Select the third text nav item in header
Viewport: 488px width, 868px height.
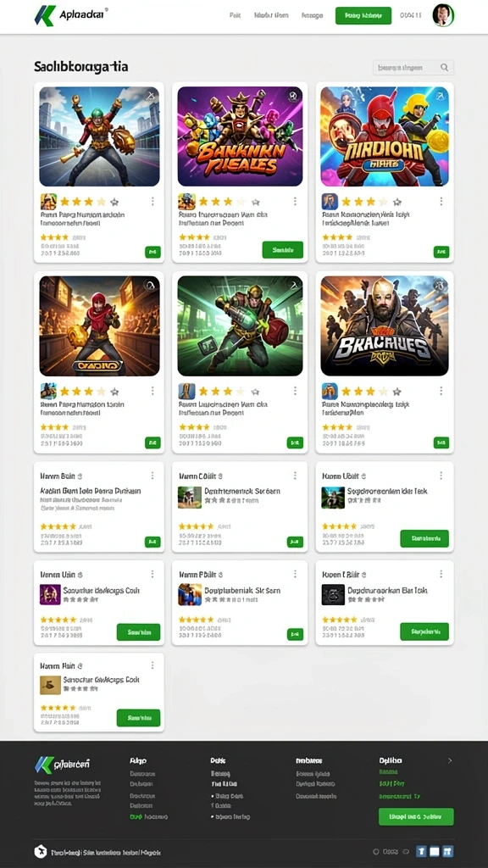[x=312, y=15]
